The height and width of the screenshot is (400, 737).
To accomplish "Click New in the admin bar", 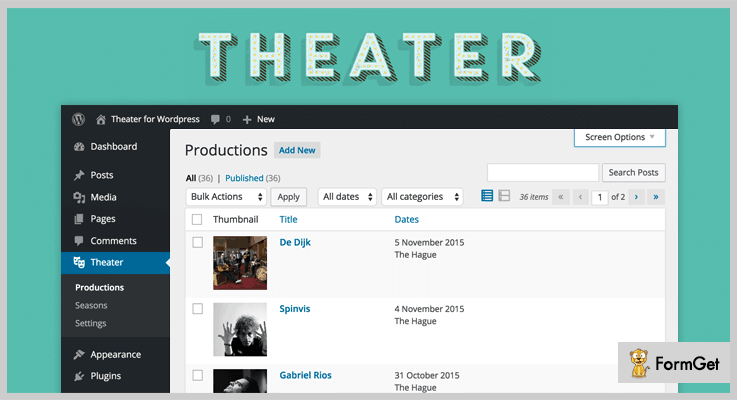I will (x=266, y=119).
